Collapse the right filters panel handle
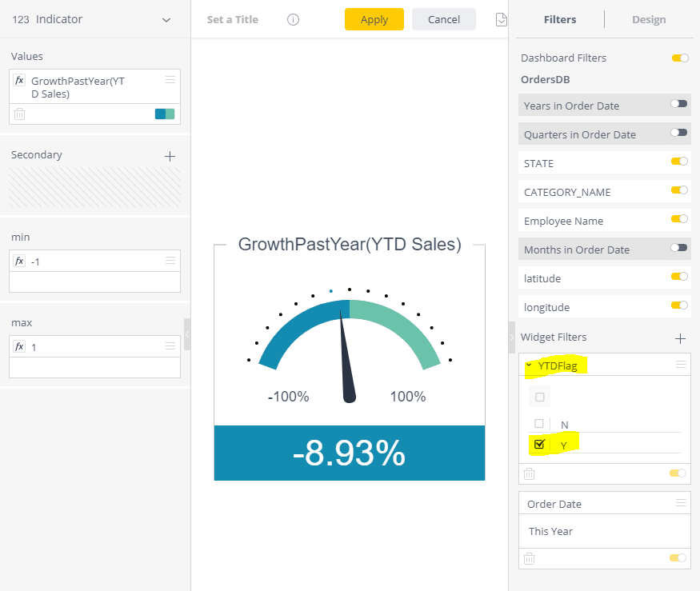 pos(512,337)
